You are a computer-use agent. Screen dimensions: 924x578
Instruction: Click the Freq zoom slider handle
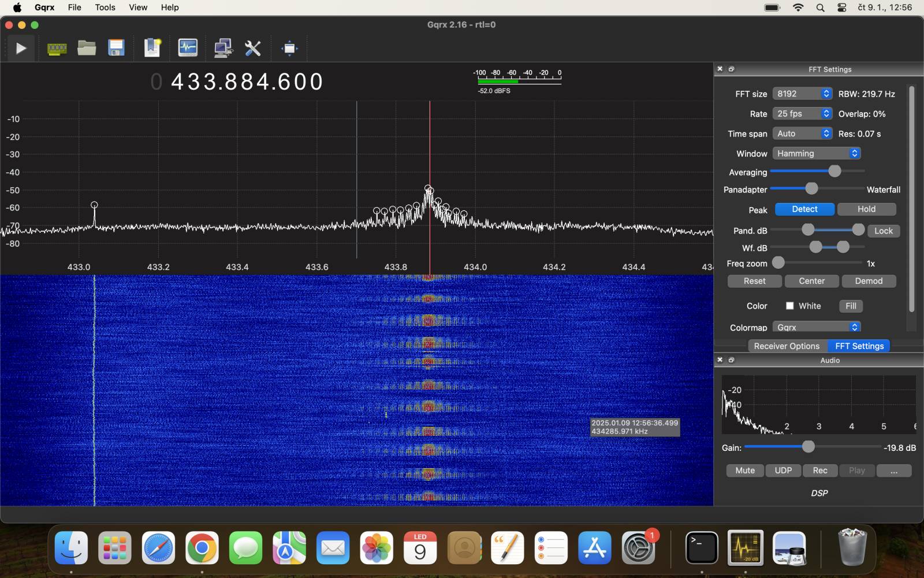tap(778, 263)
